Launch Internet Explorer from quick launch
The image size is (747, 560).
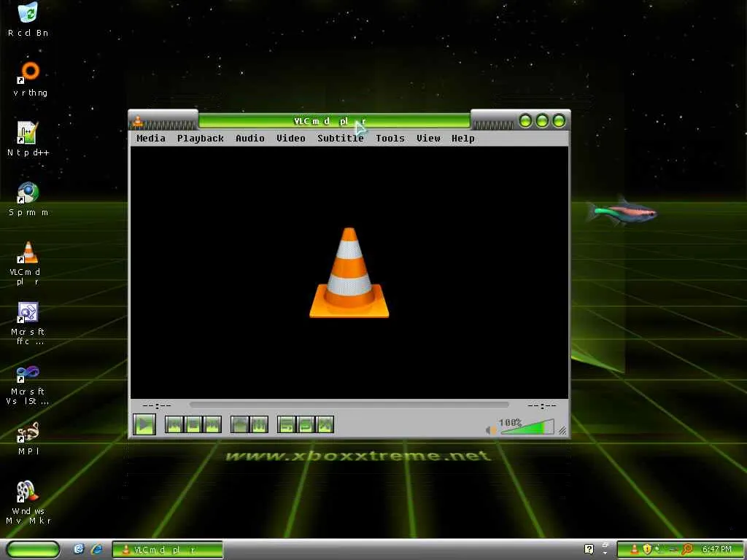tap(97, 550)
